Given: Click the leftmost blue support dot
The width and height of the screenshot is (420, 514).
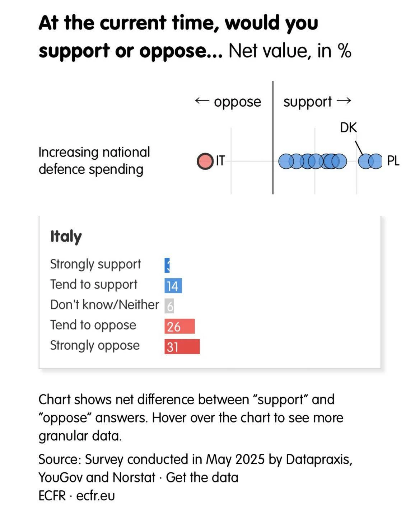Looking at the screenshot, I should [286, 161].
